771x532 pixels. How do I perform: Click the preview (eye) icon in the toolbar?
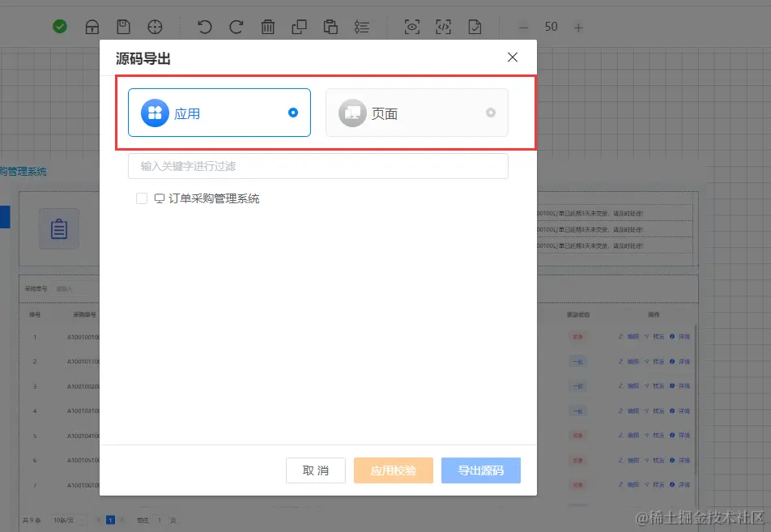411,27
